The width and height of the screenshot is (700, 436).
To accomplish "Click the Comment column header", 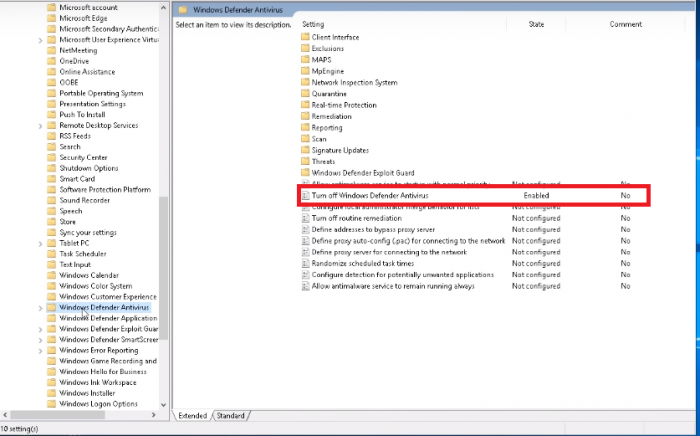I will tap(626, 23).
